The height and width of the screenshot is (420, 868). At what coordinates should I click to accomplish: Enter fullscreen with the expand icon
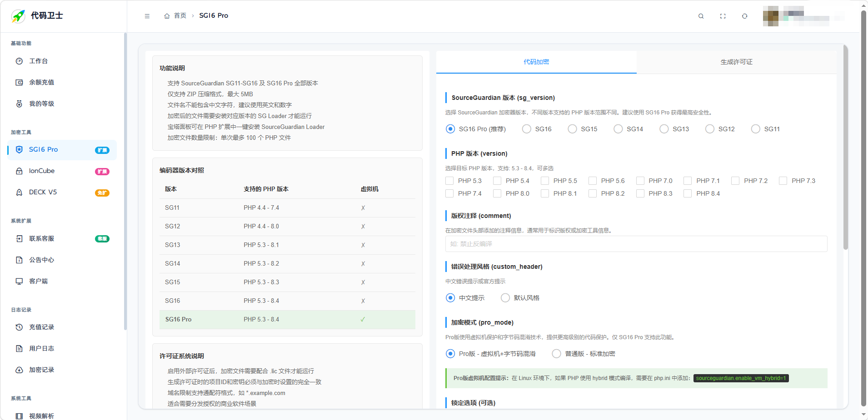(x=723, y=16)
